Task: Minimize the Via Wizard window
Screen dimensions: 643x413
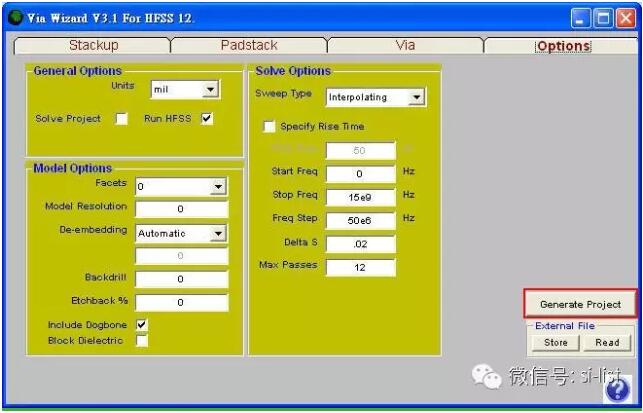Action: click(x=580, y=18)
